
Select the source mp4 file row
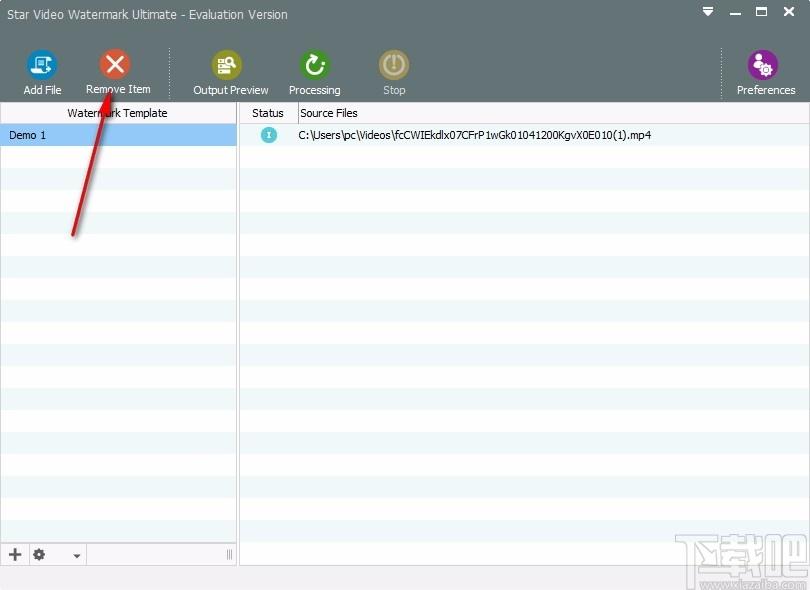point(524,135)
